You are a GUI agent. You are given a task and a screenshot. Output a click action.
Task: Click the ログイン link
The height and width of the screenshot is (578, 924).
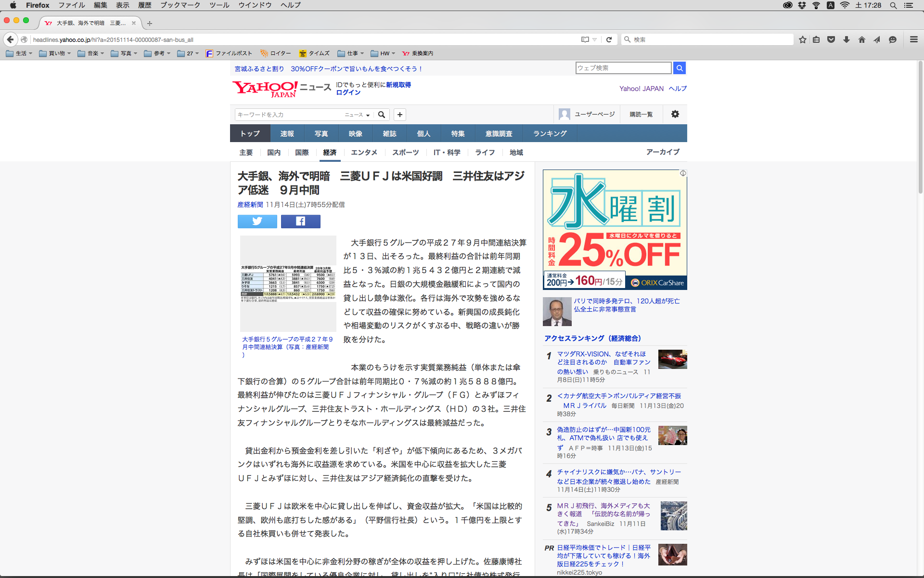[x=348, y=92]
